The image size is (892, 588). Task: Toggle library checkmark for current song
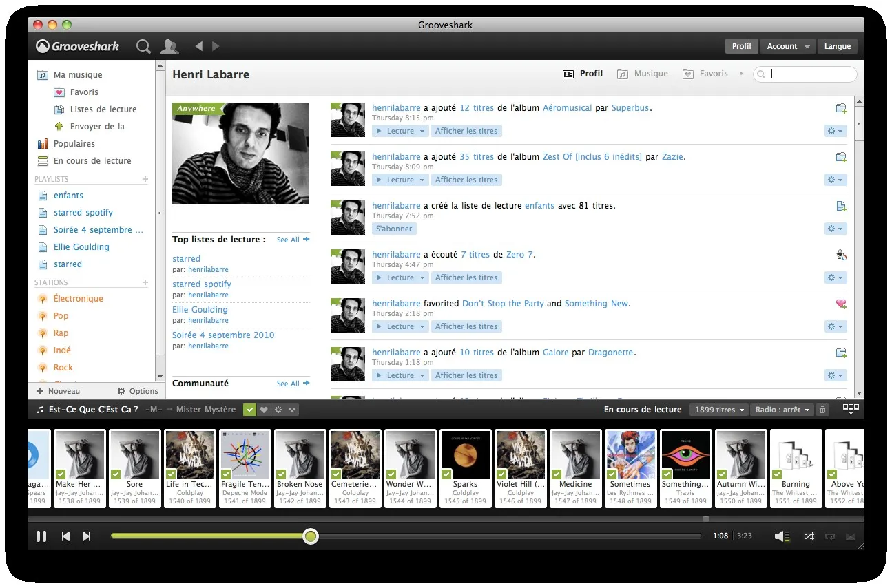(249, 410)
